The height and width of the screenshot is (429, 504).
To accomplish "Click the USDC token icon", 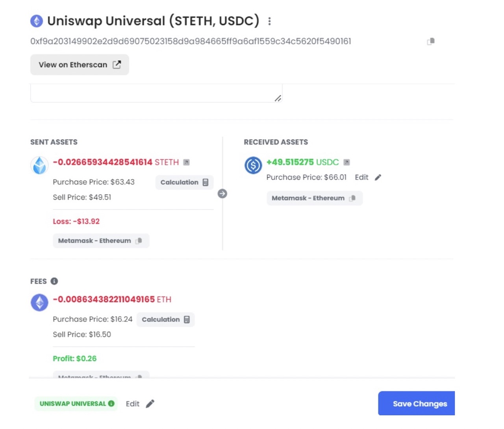I will [253, 165].
